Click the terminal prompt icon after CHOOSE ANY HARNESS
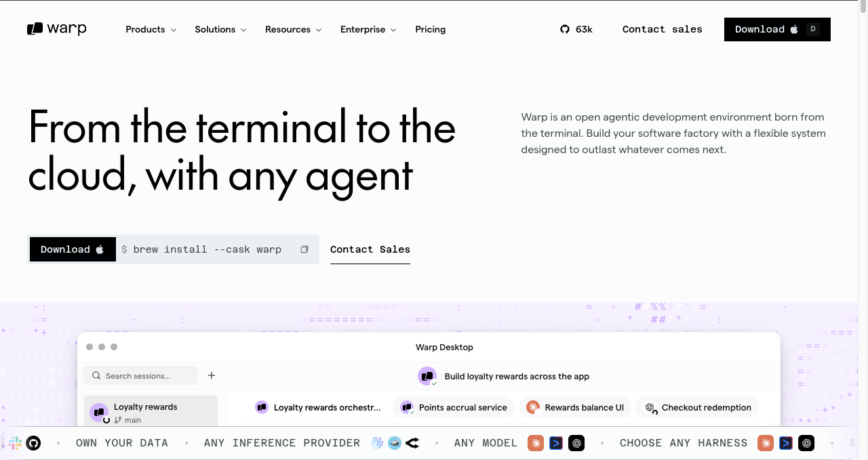 click(x=786, y=443)
